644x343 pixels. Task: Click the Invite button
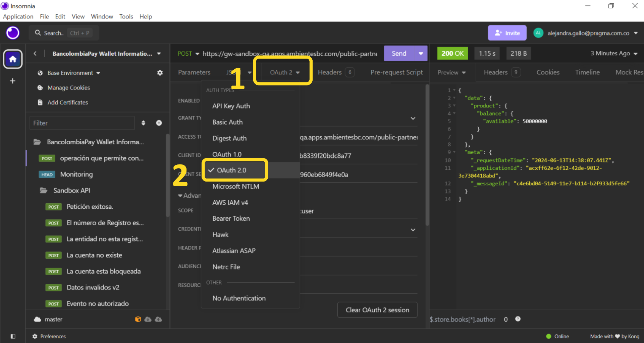507,33
